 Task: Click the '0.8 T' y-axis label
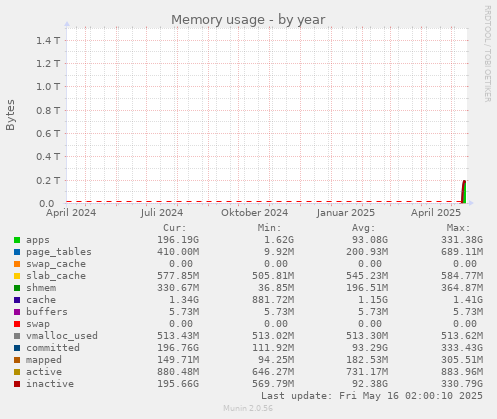[48, 110]
